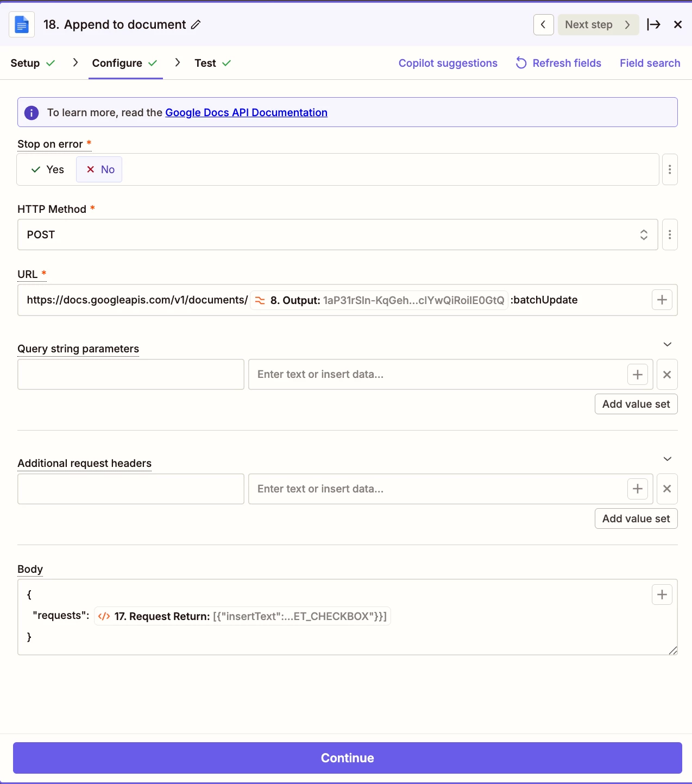692x784 pixels.
Task: Open Google Docs API Documentation link
Action: [246, 112]
